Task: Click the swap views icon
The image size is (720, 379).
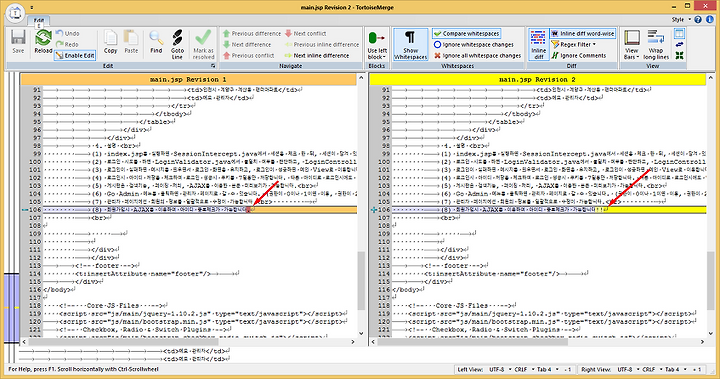Action: point(679,45)
